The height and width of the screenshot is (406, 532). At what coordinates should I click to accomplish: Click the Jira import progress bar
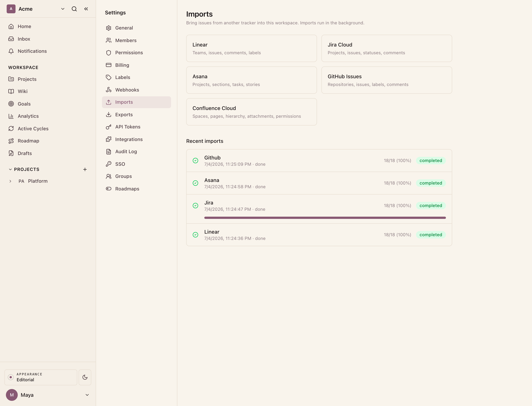[x=325, y=218]
